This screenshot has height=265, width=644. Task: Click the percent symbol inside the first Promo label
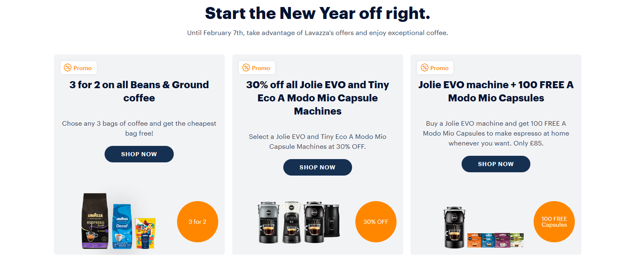pos(67,67)
